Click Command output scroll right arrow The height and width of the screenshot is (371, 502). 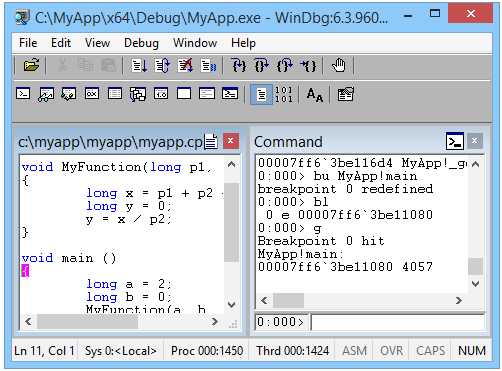coord(459,300)
